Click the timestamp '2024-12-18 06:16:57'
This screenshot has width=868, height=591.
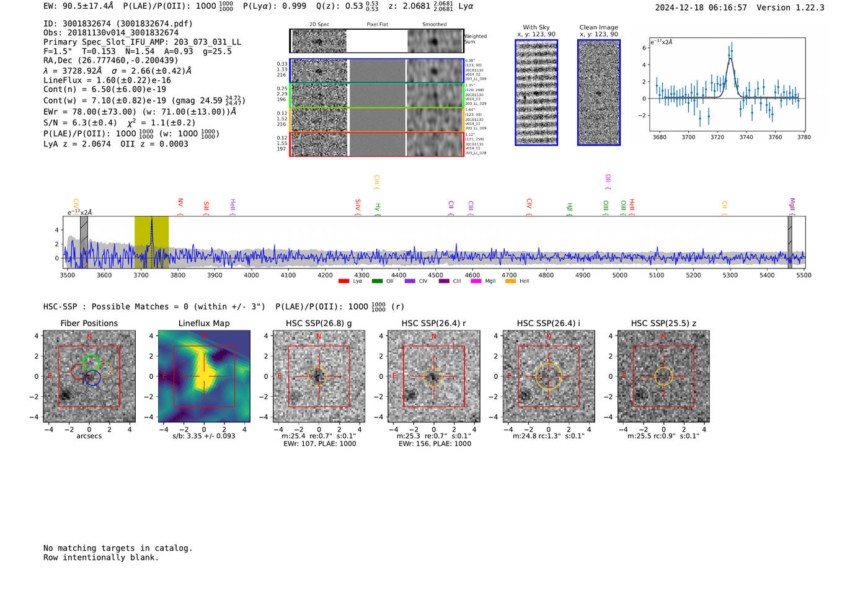pos(701,7)
